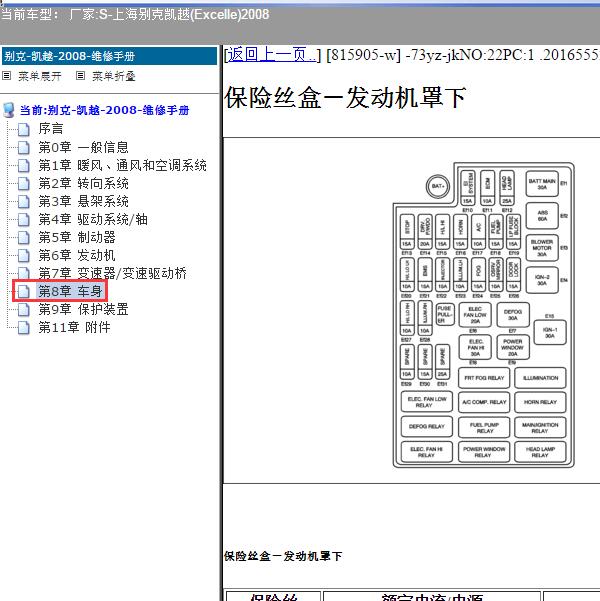The image size is (600, 601).
Task: Click the BAT+ terminal in the diagram
Action: pyautogui.click(x=438, y=186)
